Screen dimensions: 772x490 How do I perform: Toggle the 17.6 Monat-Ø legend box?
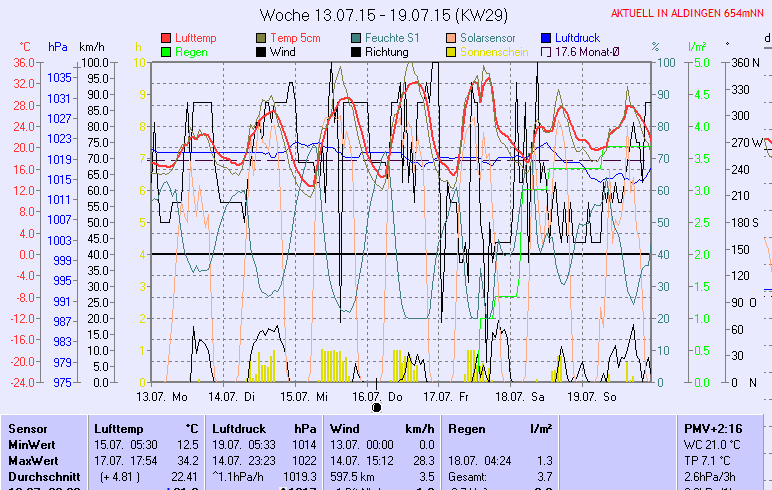547,52
